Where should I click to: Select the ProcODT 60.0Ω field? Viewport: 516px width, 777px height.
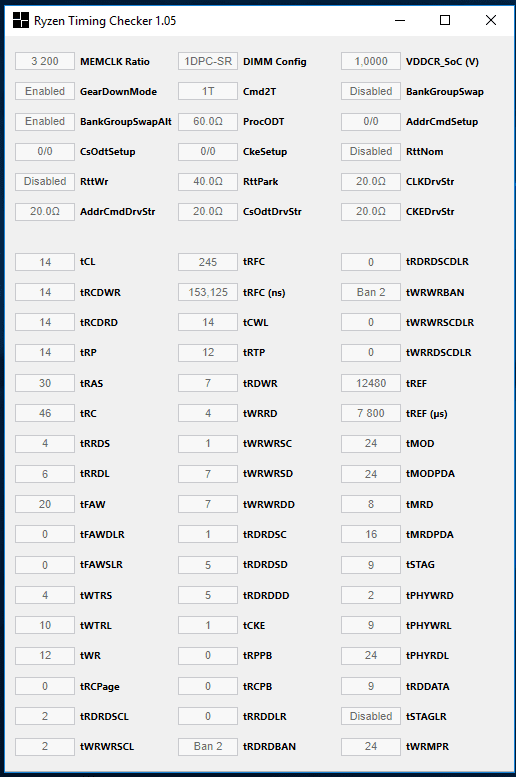(x=208, y=121)
